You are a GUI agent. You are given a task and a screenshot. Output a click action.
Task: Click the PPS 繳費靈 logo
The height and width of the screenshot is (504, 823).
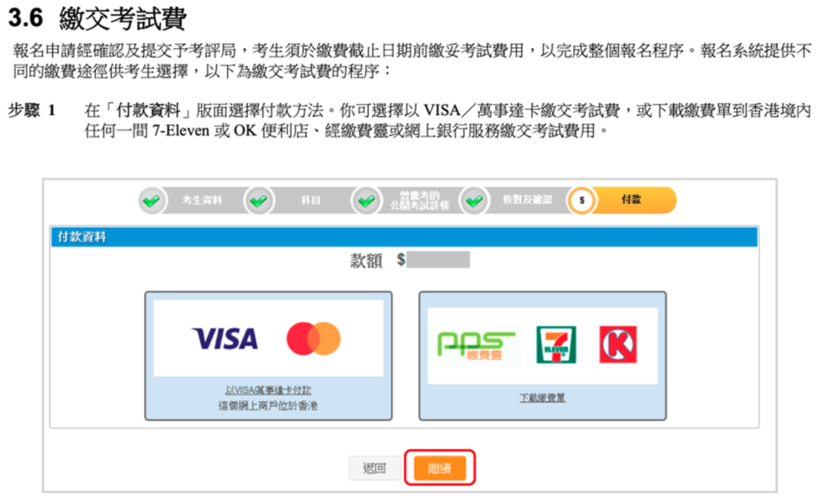click(476, 345)
